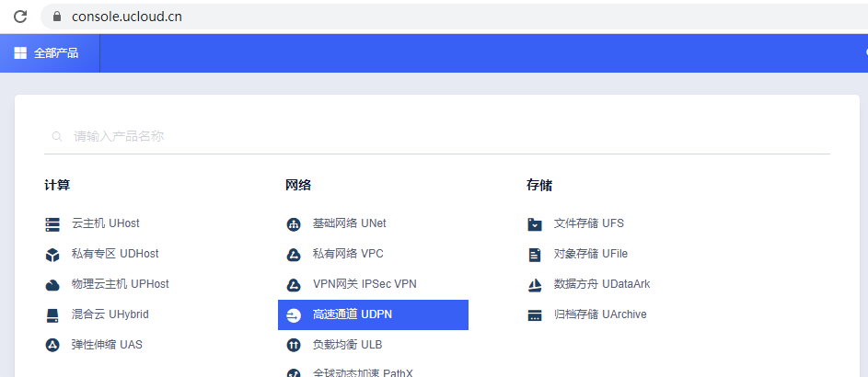
Task: Click the 私有专区 UDHost cube icon
Action: tap(52, 255)
